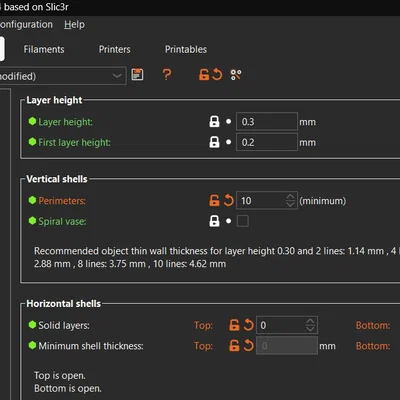Open the orange question mark help icon
Screen dimensions: 400x400
(167, 74)
